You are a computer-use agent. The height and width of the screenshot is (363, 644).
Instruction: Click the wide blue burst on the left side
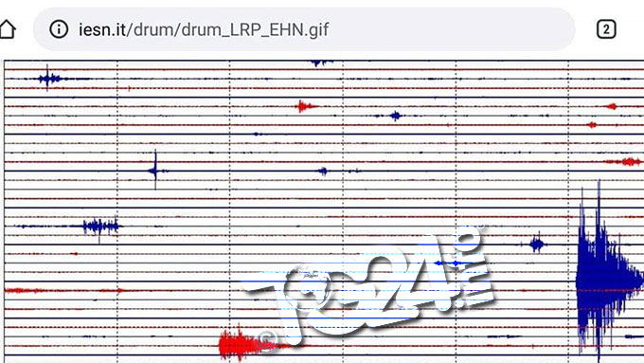(100, 227)
